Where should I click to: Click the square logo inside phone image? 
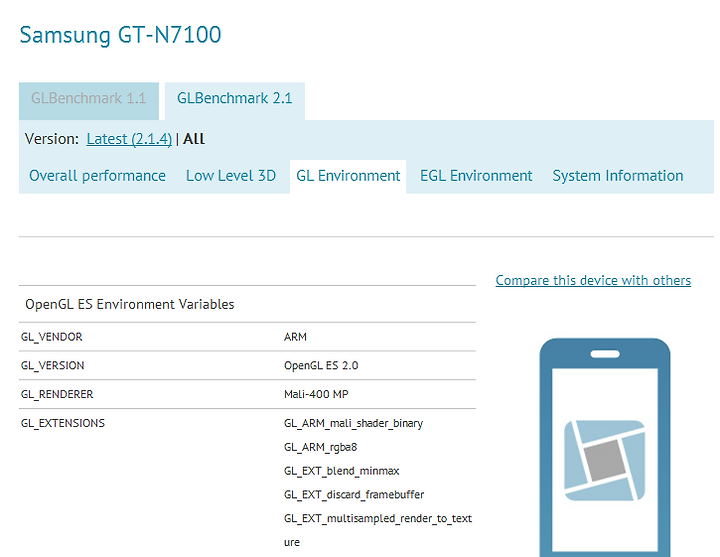(x=604, y=460)
